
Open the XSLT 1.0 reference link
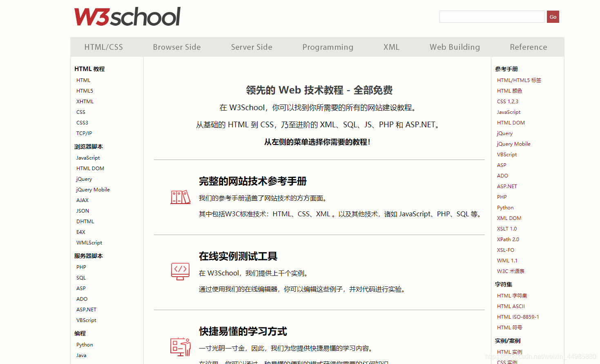pyautogui.click(x=507, y=229)
